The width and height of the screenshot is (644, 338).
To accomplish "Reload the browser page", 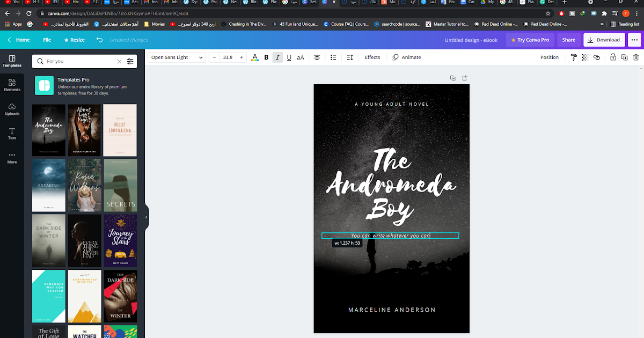I will click(28, 13).
